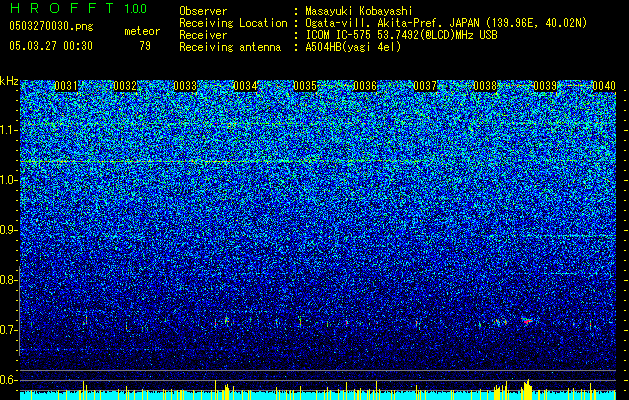Click the receiver text ICOM IC-575 53.7492 MHz USB
Viewport: 629px width, 400px height.
[x=401, y=35]
